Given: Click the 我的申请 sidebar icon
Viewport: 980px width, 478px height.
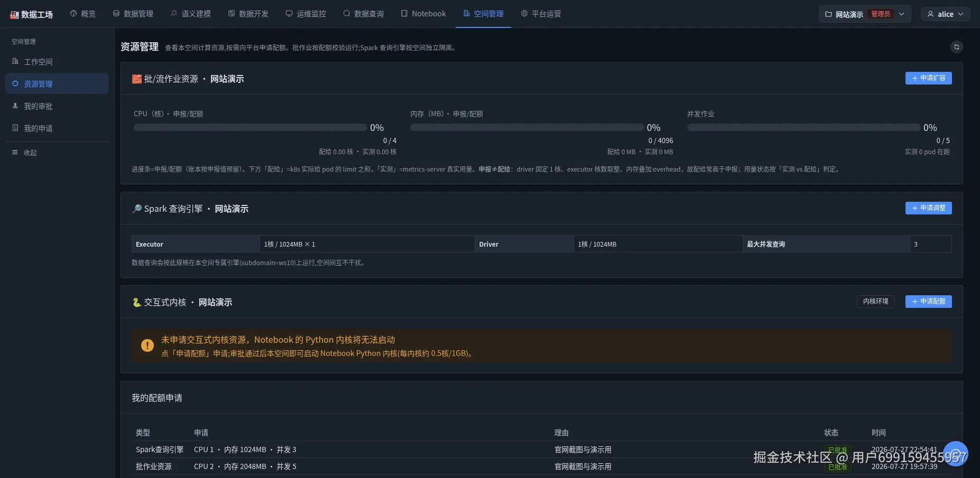Looking at the screenshot, I should pyautogui.click(x=15, y=128).
